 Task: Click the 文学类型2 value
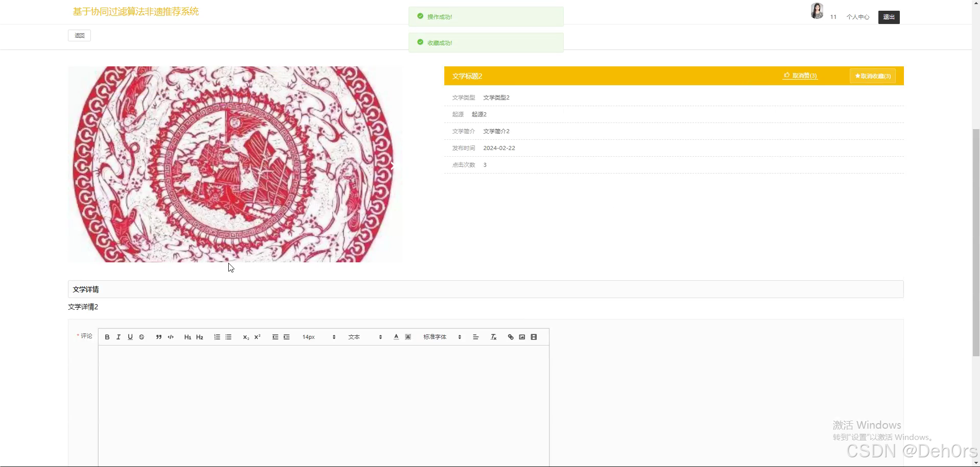point(496,97)
